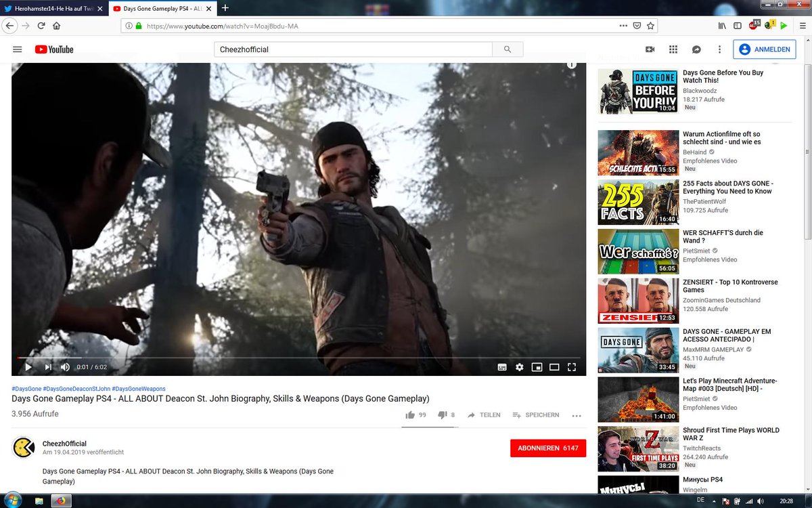Toggle subtitles on the player
Viewport: 812px width, 508px height.
pos(502,367)
